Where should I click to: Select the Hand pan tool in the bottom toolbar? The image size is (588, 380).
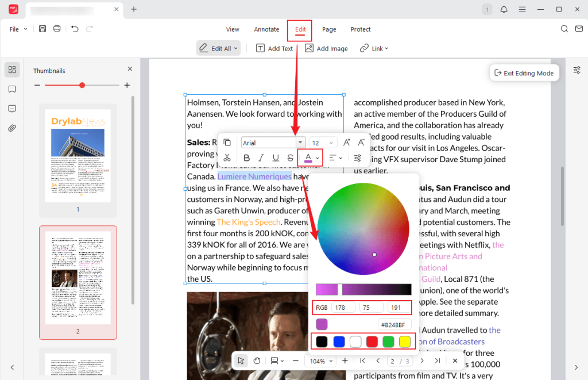[256, 360]
